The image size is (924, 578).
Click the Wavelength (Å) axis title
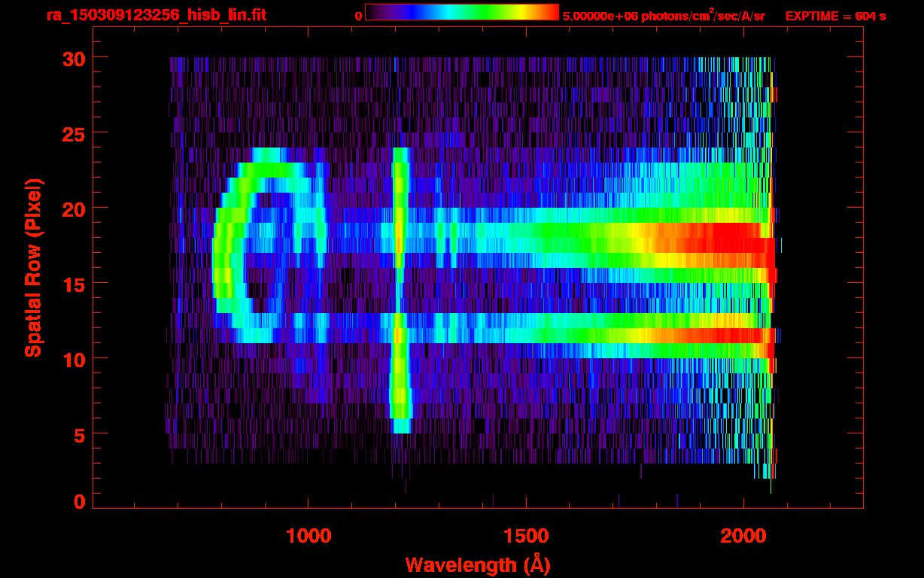478,564
